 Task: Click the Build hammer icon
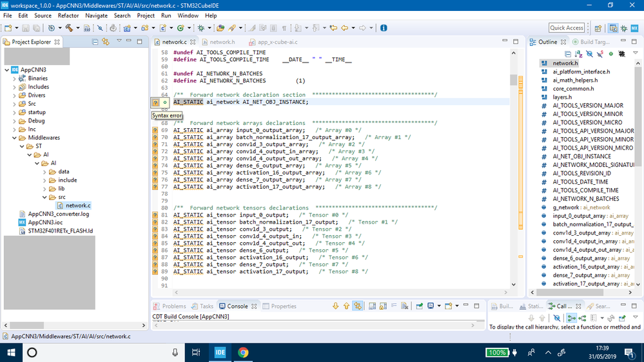pyautogui.click(x=69, y=28)
